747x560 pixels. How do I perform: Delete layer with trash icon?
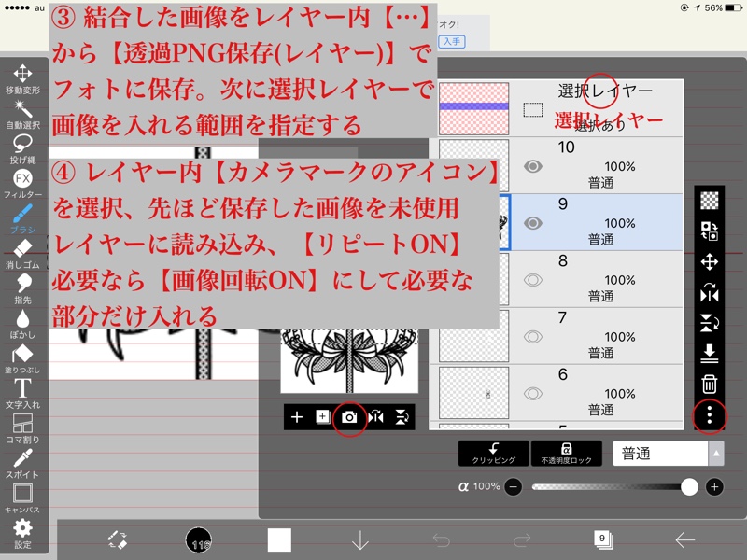tap(710, 384)
